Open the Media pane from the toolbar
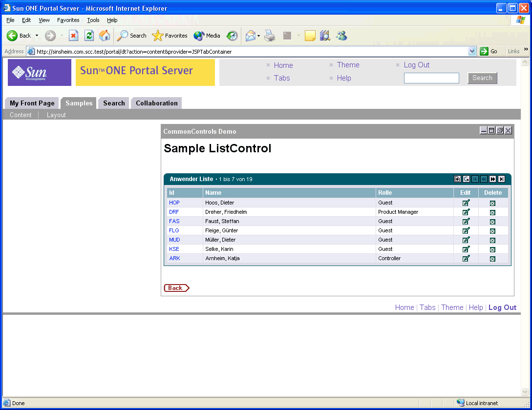The width and height of the screenshot is (532, 410). (x=207, y=36)
